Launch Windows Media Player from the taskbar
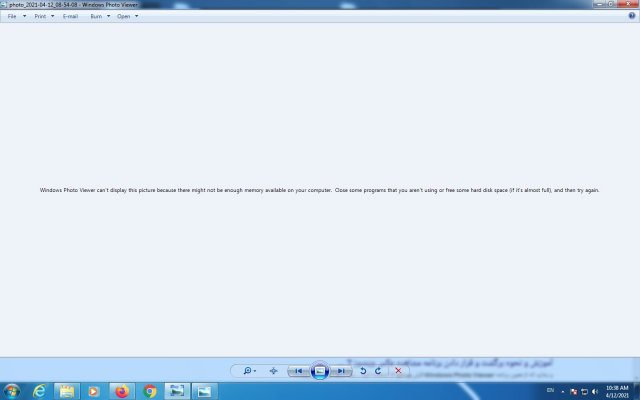 (93, 391)
